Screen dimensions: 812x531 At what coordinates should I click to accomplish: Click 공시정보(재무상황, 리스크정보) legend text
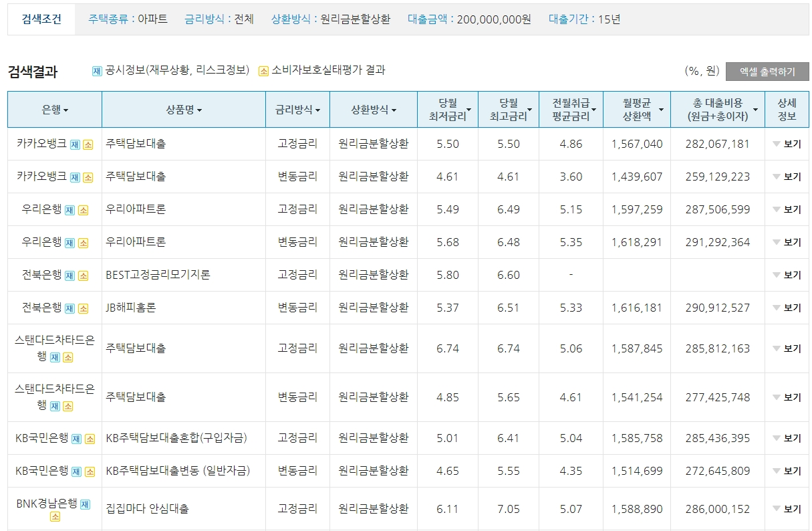177,70
